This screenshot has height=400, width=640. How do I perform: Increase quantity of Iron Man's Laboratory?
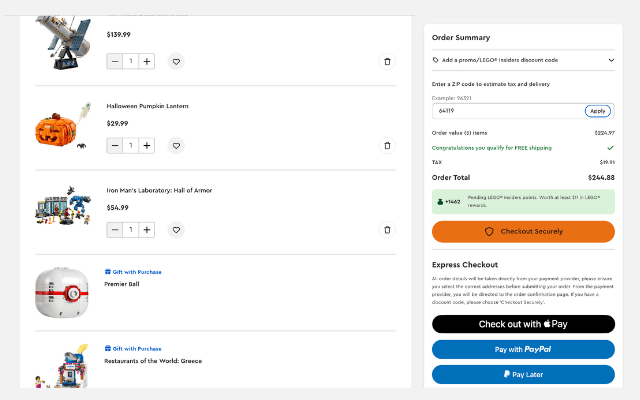tap(147, 230)
